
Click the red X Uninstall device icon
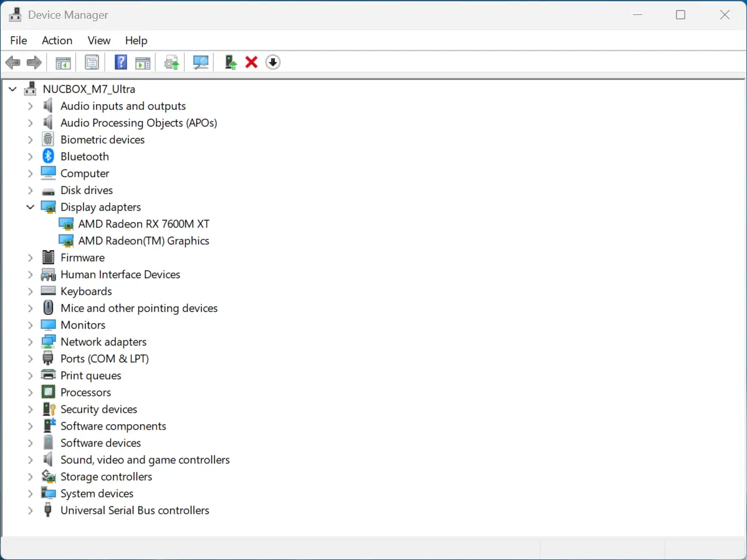tap(251, 62)
